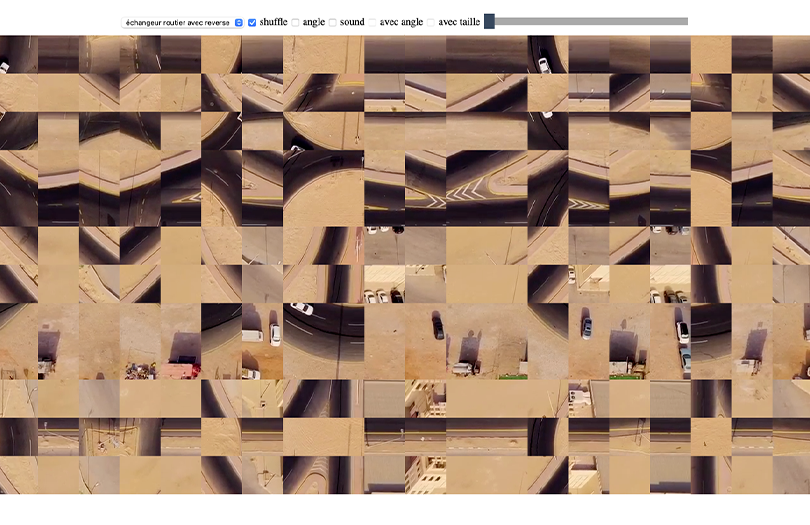The width and height of the screenshot is (810, 525).
Task: Tick the "avec angle" checkbox
Action: [x=372, y=22]
